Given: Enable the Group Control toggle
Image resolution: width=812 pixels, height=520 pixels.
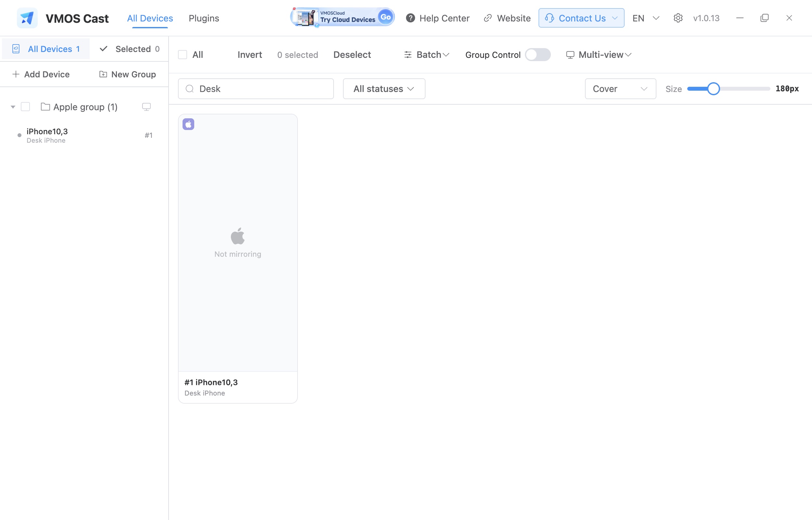Looking at the screenshot, I should (538, 55).
